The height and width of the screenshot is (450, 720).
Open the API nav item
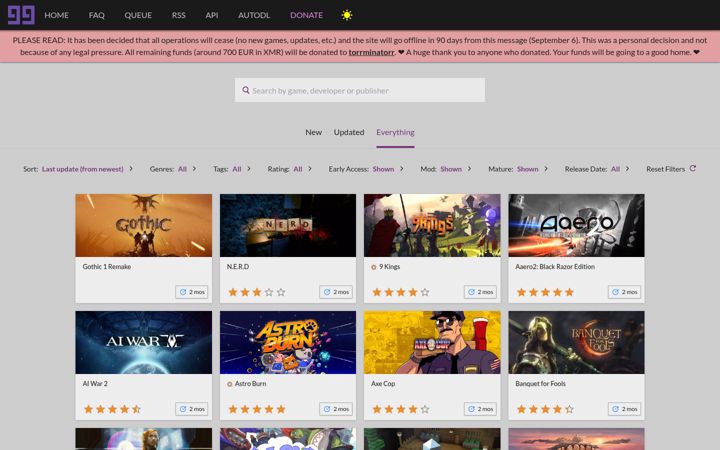pos(212,15)
